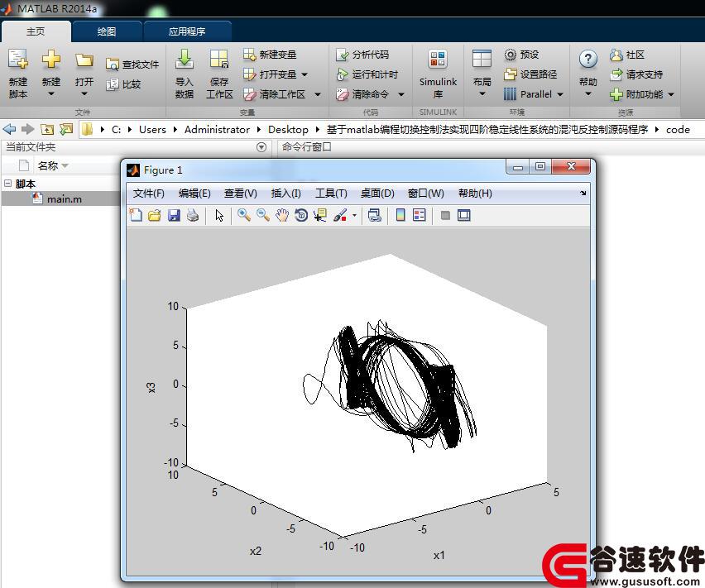The width and height of the screenshot is (705, 588).
Task: Open Community (社区)
Action: point(627,55)
